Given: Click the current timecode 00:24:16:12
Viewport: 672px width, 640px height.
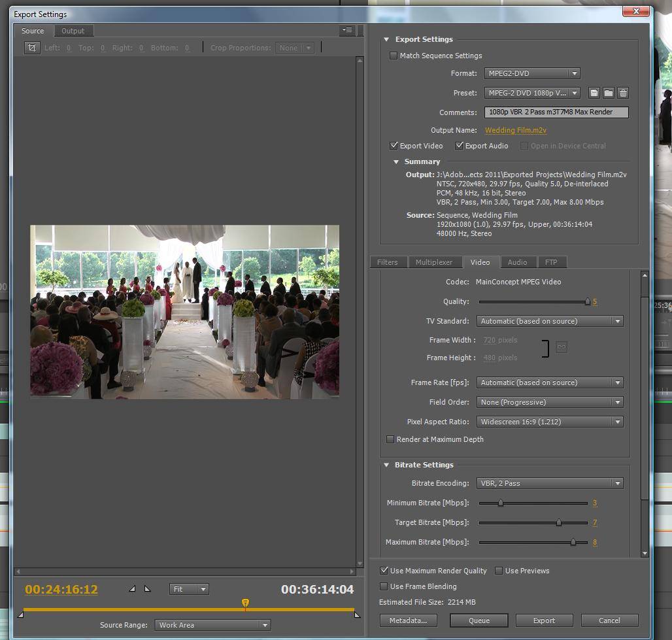Looking at the screenshot, I should [x=61, y=590].
